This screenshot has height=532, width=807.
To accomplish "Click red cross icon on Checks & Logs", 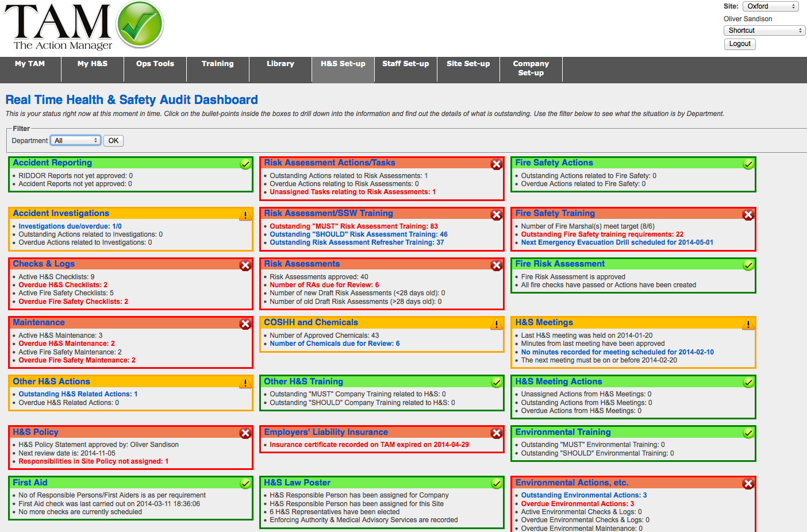I will click(245, 265).
